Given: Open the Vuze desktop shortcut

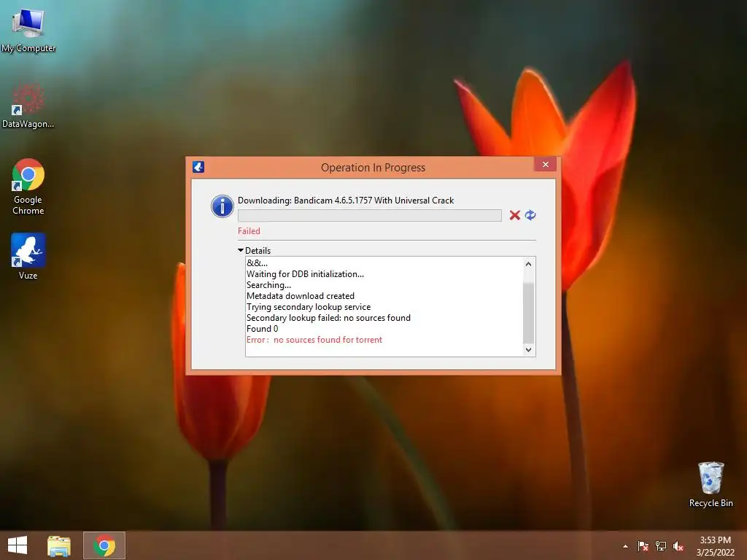Looking at the screenshot, I should coord(28,256).
